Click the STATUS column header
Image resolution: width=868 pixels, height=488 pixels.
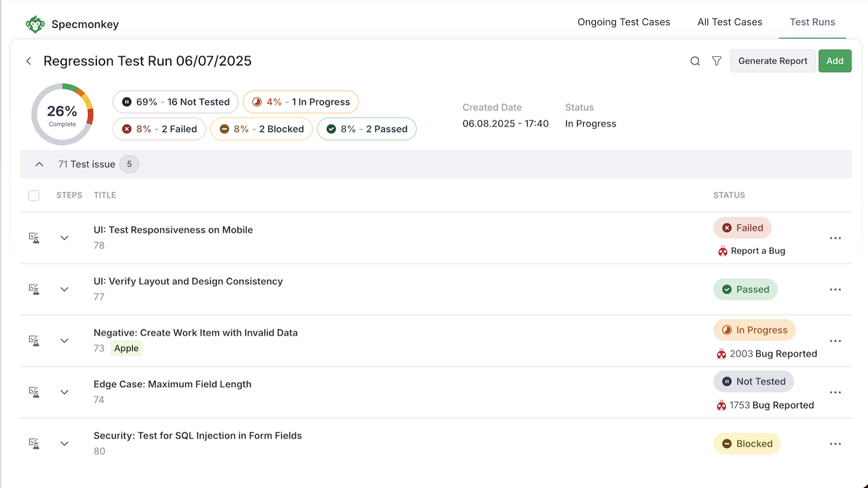[x=729, y=195]
